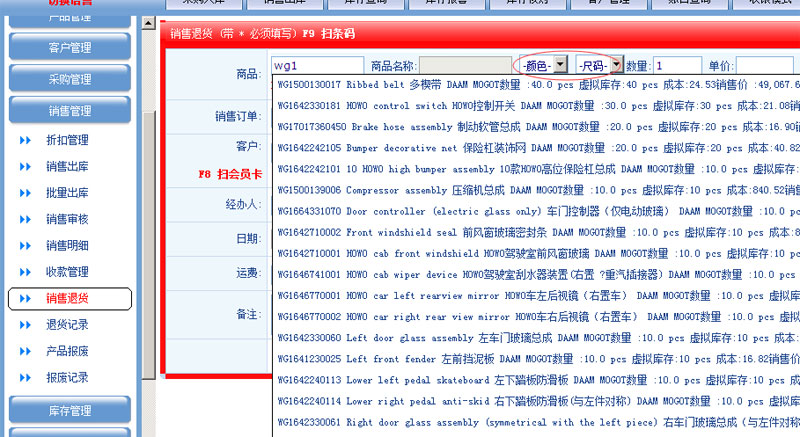Click the scrollbar up arrow beside the sidebar
The image size is (800, 437).
148,23
